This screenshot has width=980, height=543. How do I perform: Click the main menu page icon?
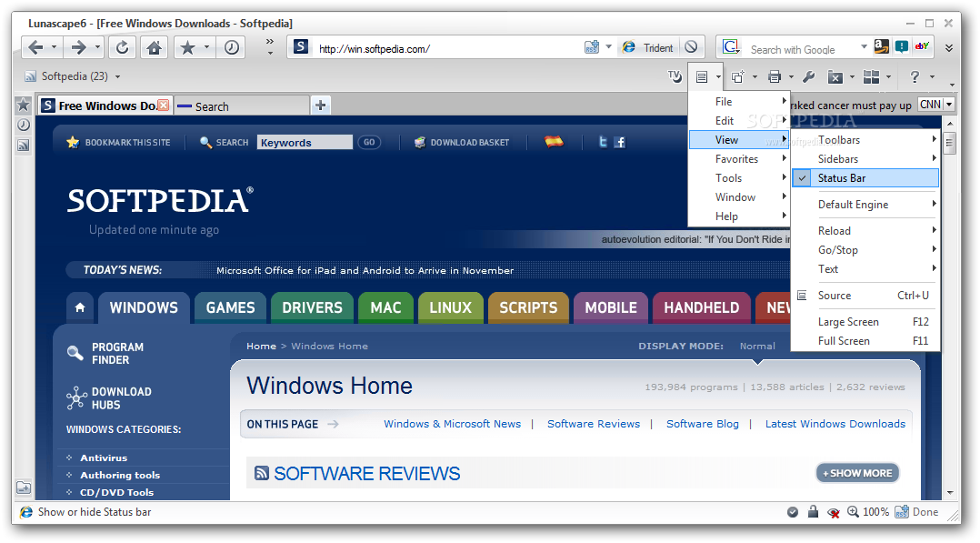pyautogui.click(x=702, y=77)
